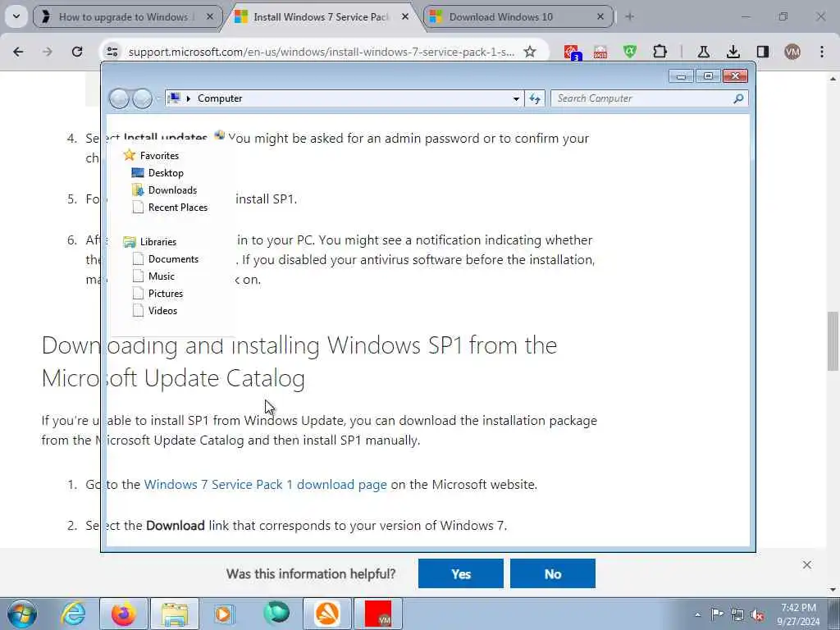Image resolution: width=840 pixels, height=630 pixels.
Task: Open VM profile avatar in Chrome
Action: (x=792, y=52)
